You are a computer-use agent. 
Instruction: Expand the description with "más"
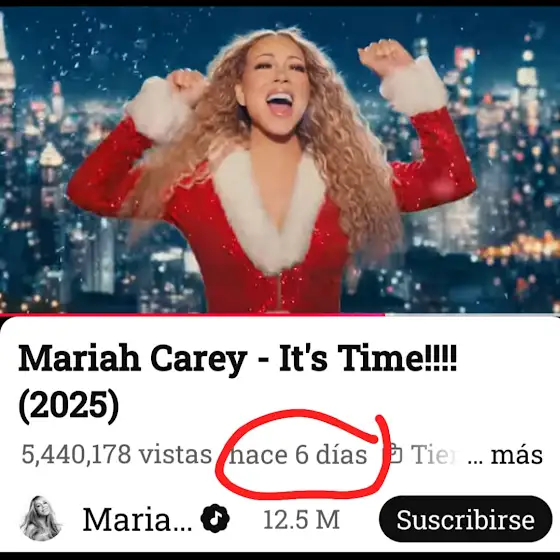[517, 455]
